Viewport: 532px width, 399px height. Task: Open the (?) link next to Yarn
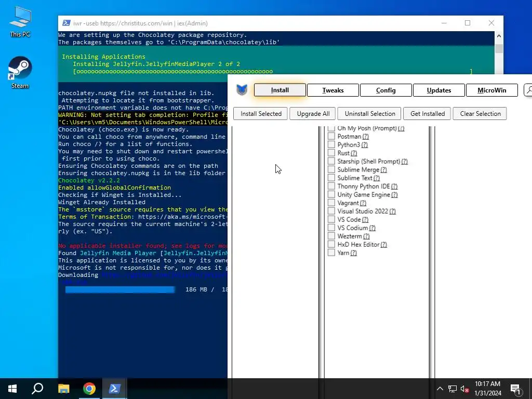pos(353,253)
